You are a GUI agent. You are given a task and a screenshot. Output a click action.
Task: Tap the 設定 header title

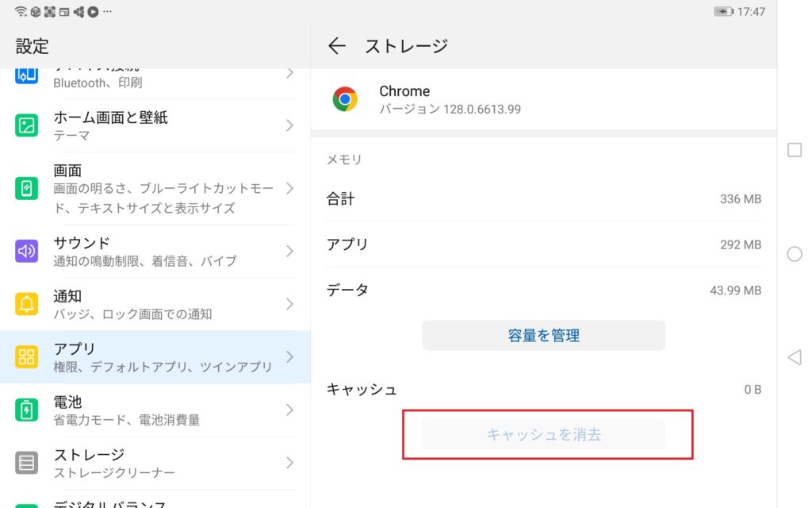click(x=32, y=46)
